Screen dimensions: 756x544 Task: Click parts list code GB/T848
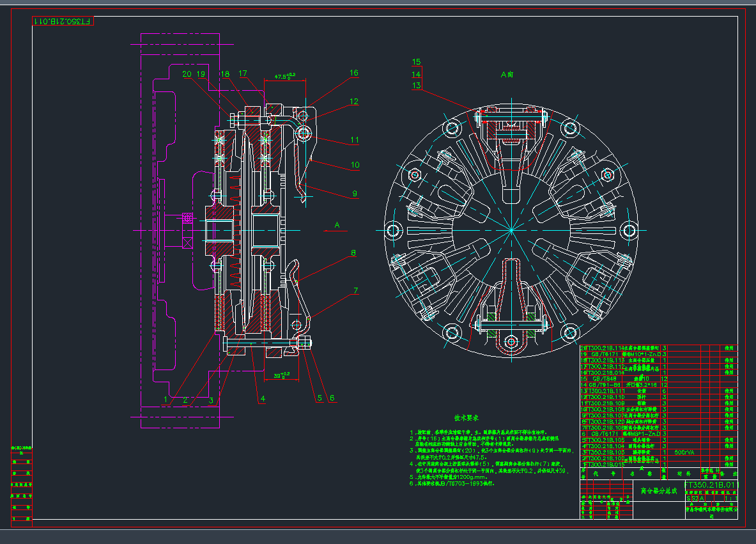click(604, 378)
